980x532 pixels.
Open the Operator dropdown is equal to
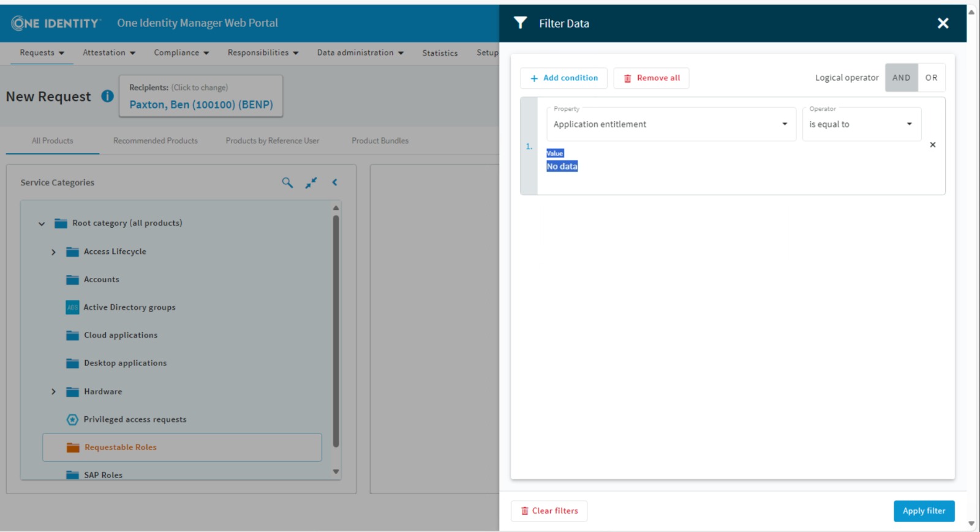861,124
